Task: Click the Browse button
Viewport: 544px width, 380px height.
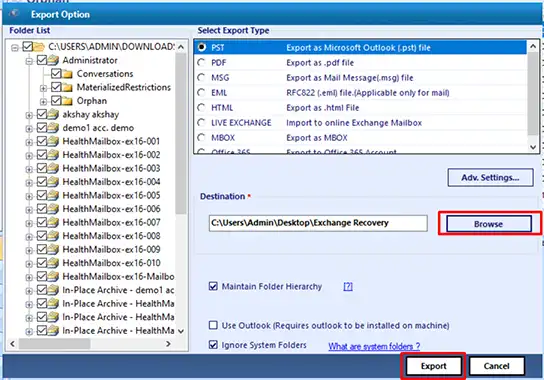Action: [x=488, y=224]
